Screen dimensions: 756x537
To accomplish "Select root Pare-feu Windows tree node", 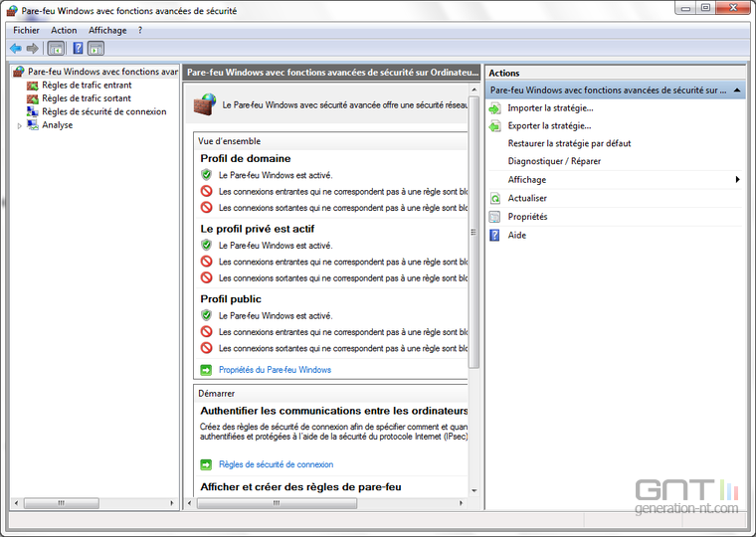I will pos(102,72).
